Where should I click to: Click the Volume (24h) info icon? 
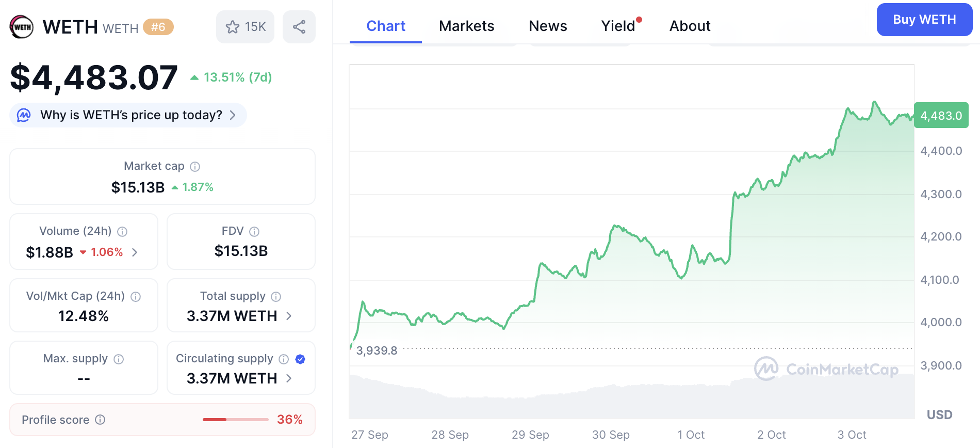click(x=122, y=231)
